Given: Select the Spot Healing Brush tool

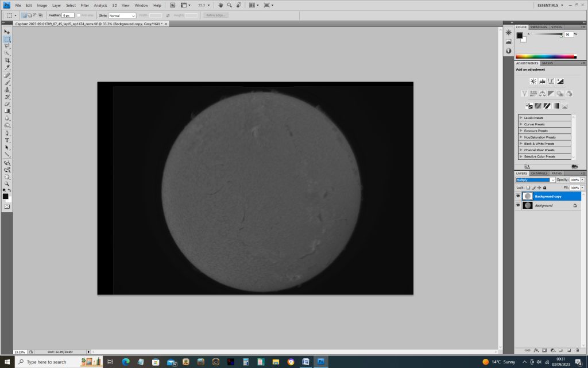Looking at the screenshot, I should [7, 75].
